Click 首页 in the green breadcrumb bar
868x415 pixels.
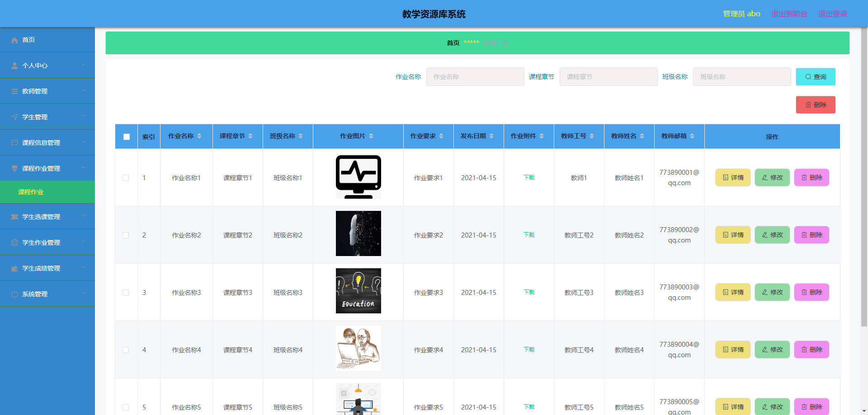pyautogui.click(x=453, y=43)
